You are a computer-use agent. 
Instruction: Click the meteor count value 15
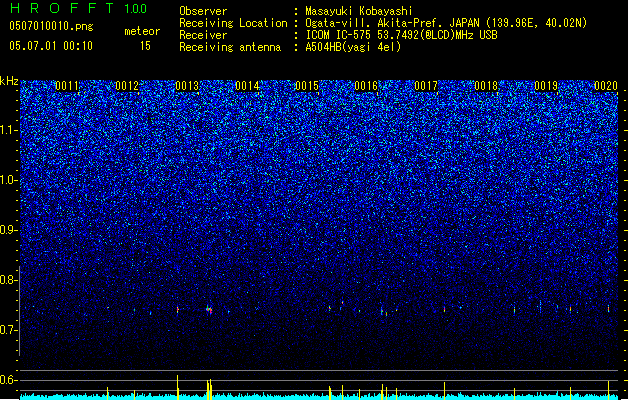pyautogui.click(x=145, y=46)
